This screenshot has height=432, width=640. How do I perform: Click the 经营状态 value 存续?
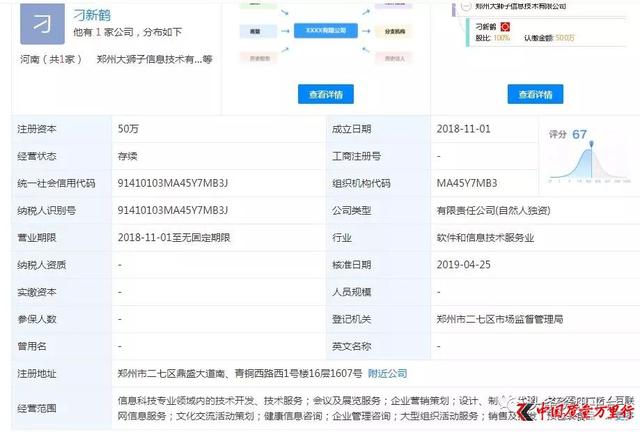[127, 156]
